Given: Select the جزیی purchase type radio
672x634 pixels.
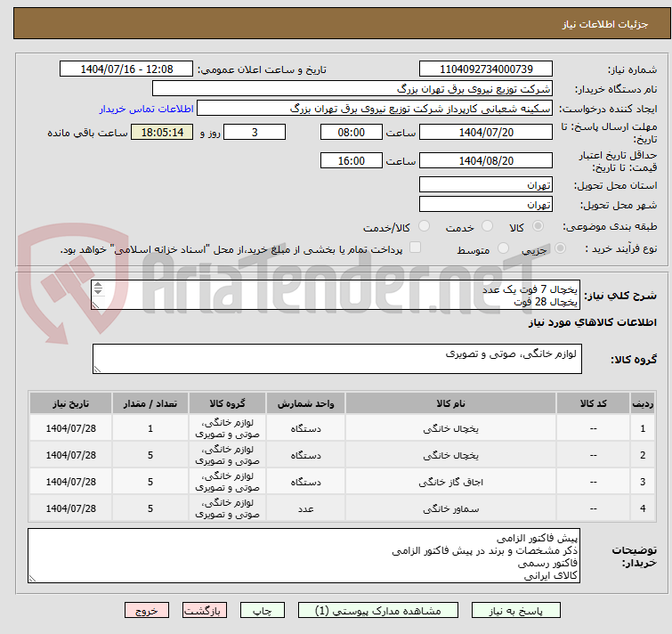Looking at the screenshot, I should point(560,248).
